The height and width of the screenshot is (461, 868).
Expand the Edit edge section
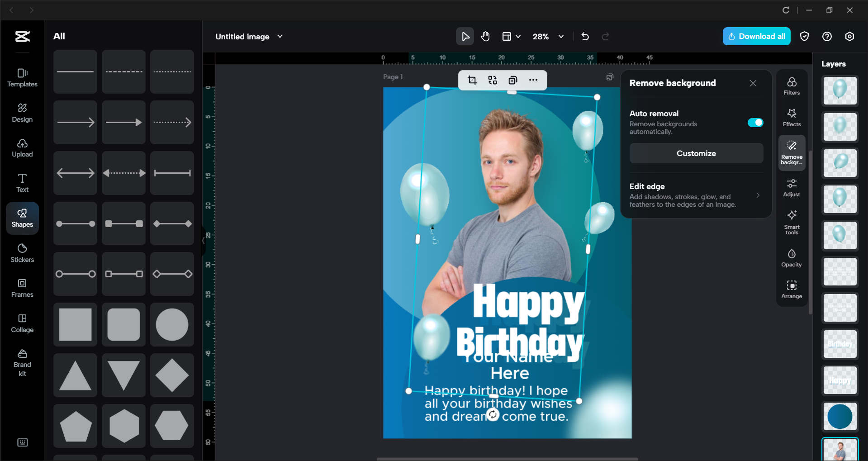point(759,195)
